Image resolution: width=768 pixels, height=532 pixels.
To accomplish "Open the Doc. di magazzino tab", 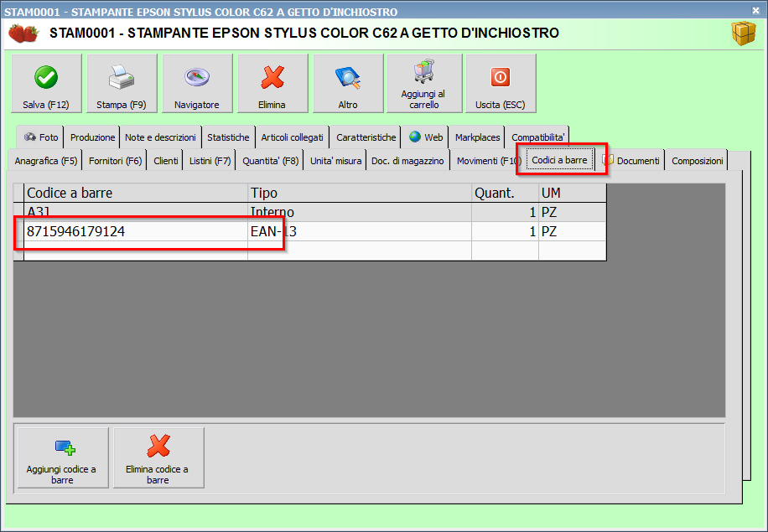I will coord(407,161).
